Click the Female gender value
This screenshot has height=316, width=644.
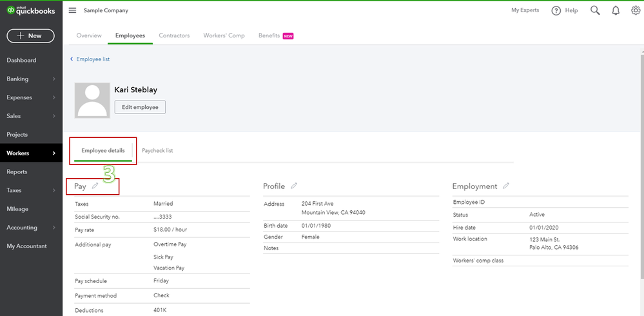point(311,237)
